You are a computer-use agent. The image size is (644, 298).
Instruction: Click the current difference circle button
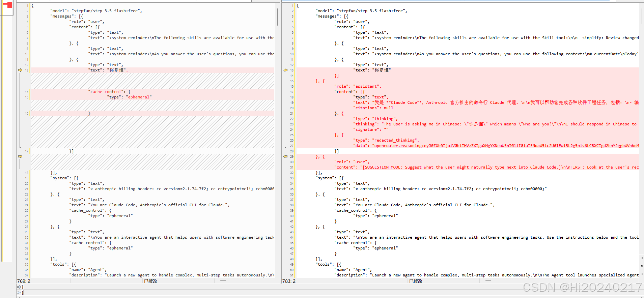(x=642, y=266)
